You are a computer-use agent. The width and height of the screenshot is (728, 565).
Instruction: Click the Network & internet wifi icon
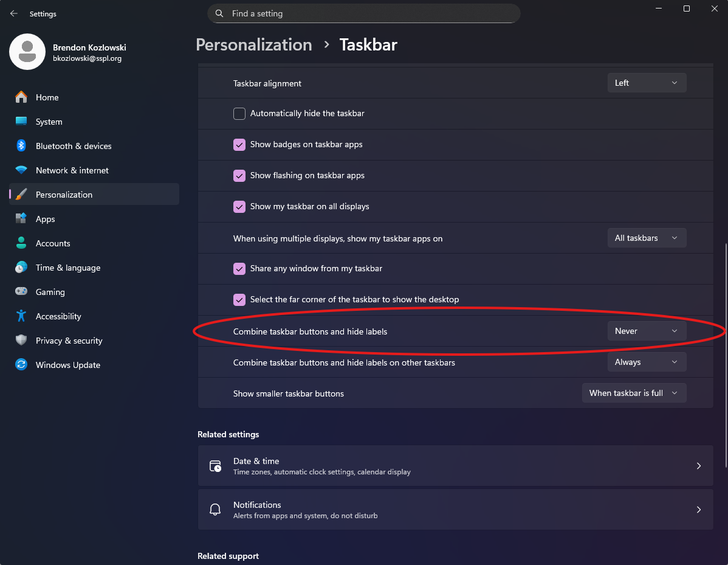coord(21,170)
